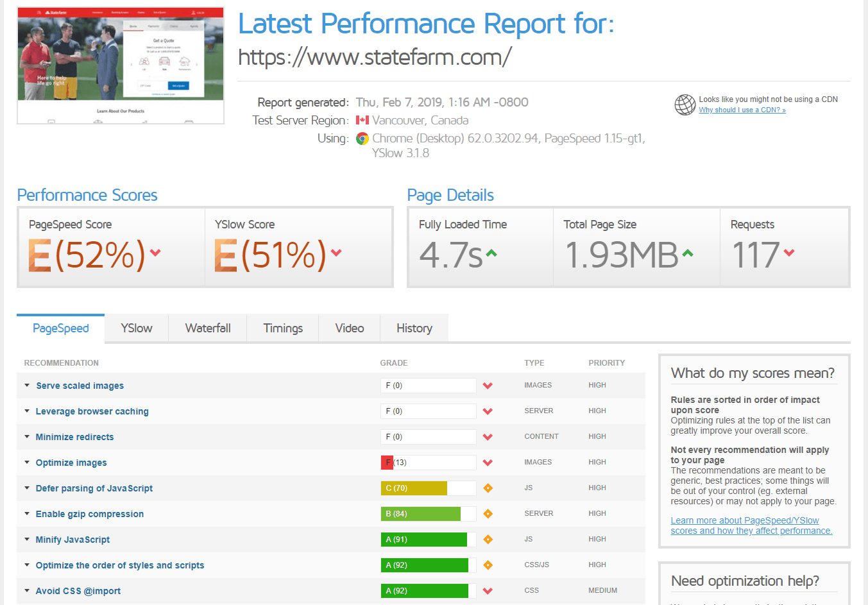Expand Optimize images row triangle
The image size is (868, 605).
[27, 462]
